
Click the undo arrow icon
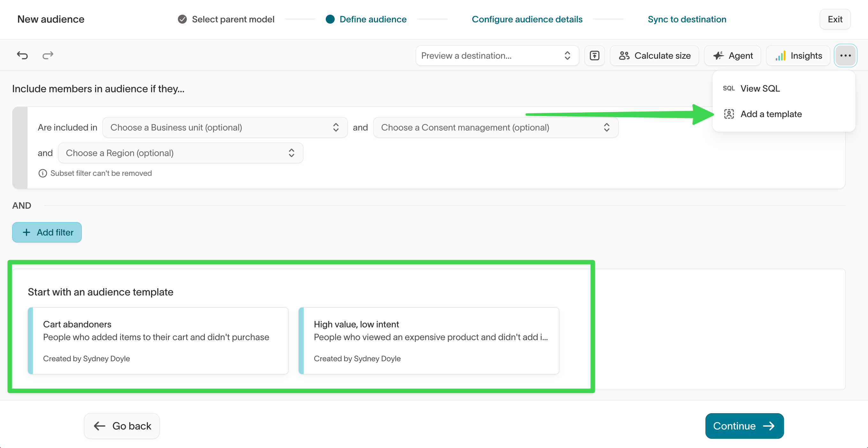pyautogui.click(x=22, y=55)
